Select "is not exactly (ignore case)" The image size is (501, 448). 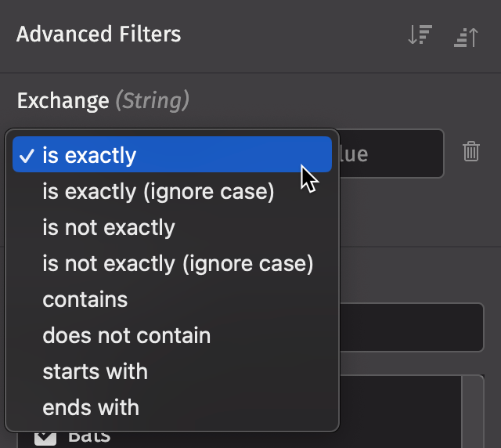coord(178,264)
